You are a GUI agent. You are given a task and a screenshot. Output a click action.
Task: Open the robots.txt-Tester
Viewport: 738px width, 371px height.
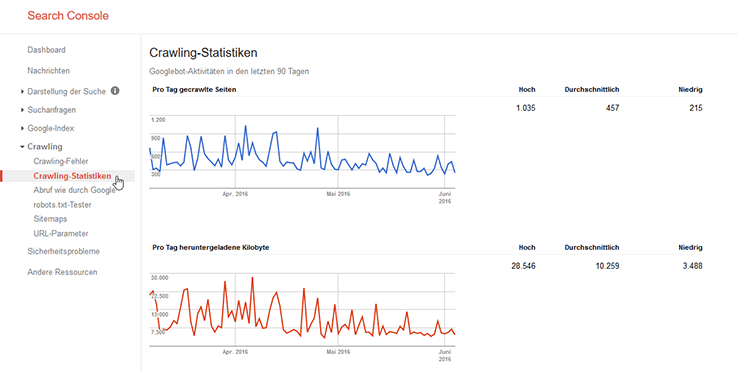tap(62, 205)
